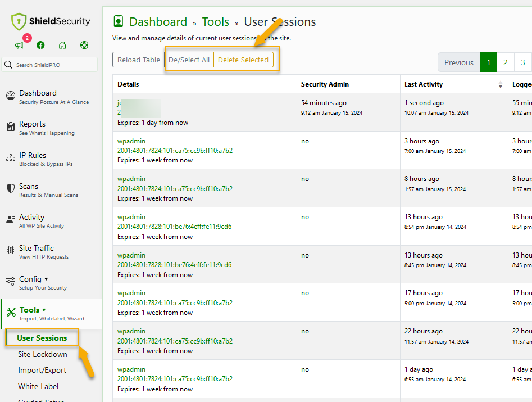
Task: Click the Site Traffic light icon
Action: pos(11,250)
